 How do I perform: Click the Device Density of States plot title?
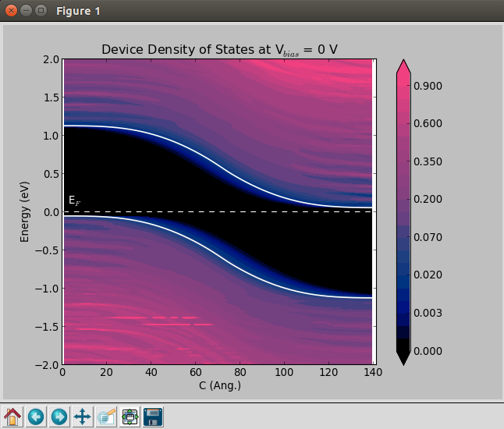pos(219,50)
